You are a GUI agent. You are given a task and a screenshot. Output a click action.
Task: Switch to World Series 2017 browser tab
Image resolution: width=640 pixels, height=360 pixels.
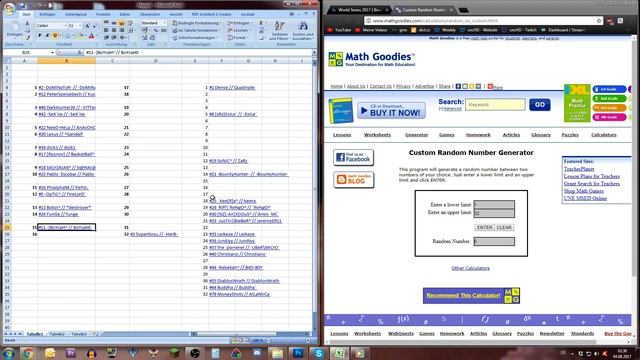[x=359, y=10]
